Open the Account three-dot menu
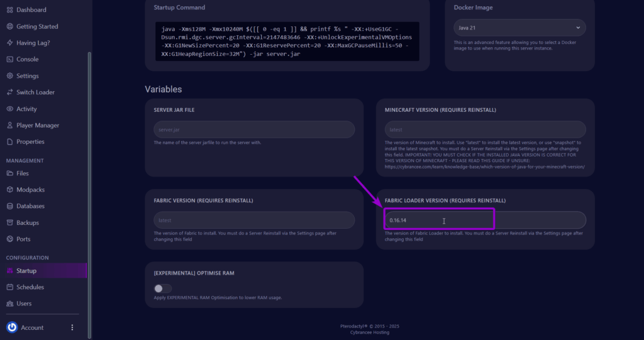The width and height of the screenshot is (644, 340). [x=72, y=327]
